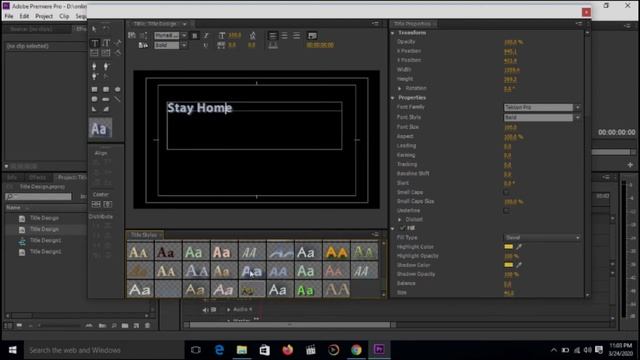This screenshot has height=360, width=640.
Task: Switch to the Info tab
Action: 12,178
